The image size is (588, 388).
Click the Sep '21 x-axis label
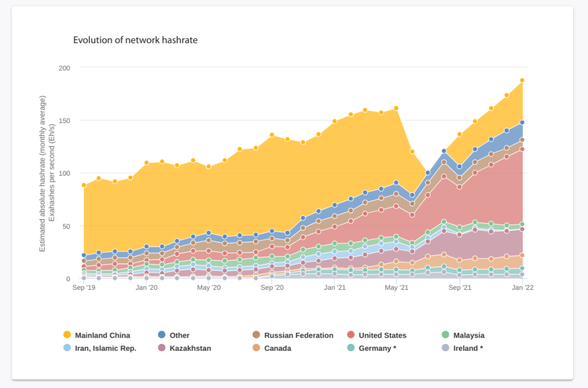(460, 288)
